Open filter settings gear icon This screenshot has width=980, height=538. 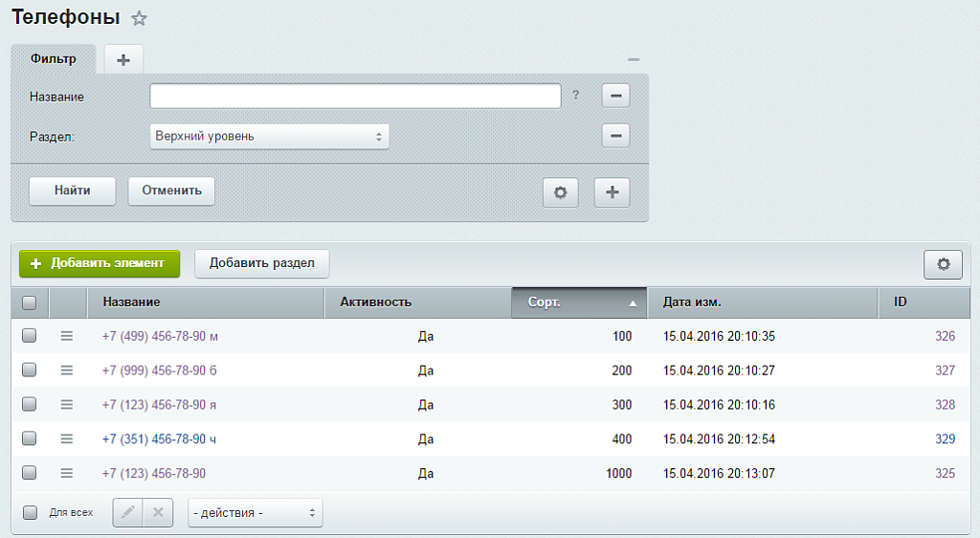(560, 191)
